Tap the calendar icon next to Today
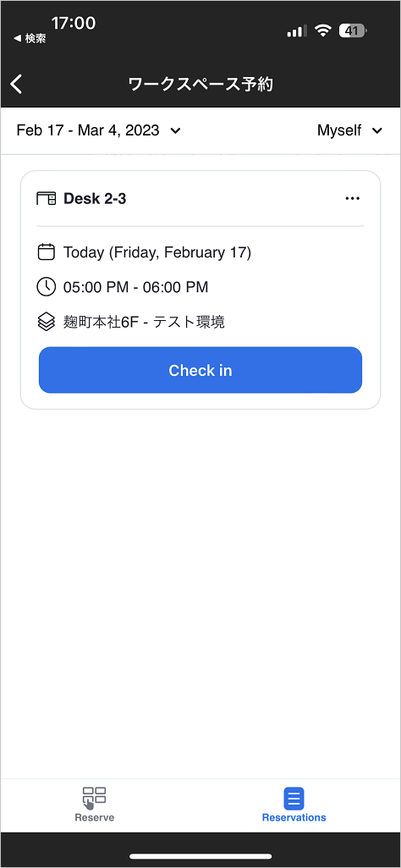This screenshot has width=401, height=868. click(x=46, y=252)
